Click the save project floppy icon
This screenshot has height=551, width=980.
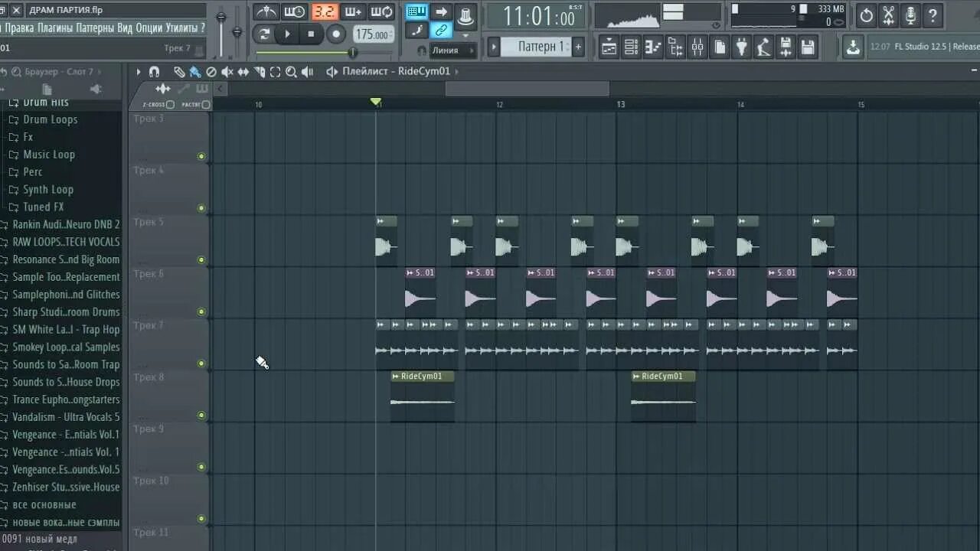tap(808, 47)
